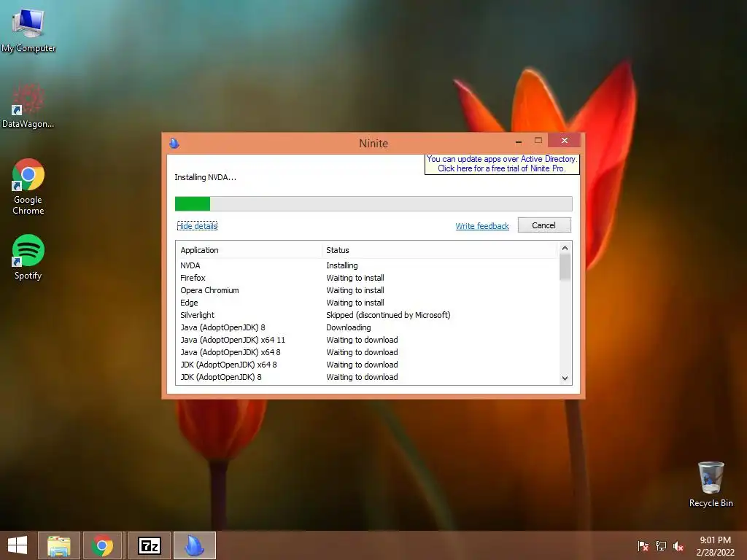
Task: Click the scroll down arrow in details list
Action: [565, 378]
